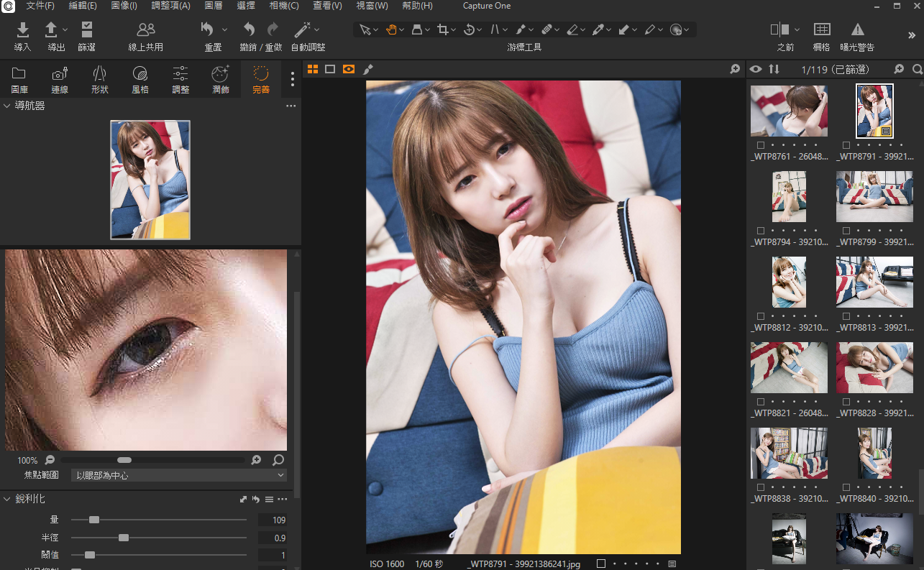Select the healing bandage cursor tool
924x570 pixels.
(546, 29)
